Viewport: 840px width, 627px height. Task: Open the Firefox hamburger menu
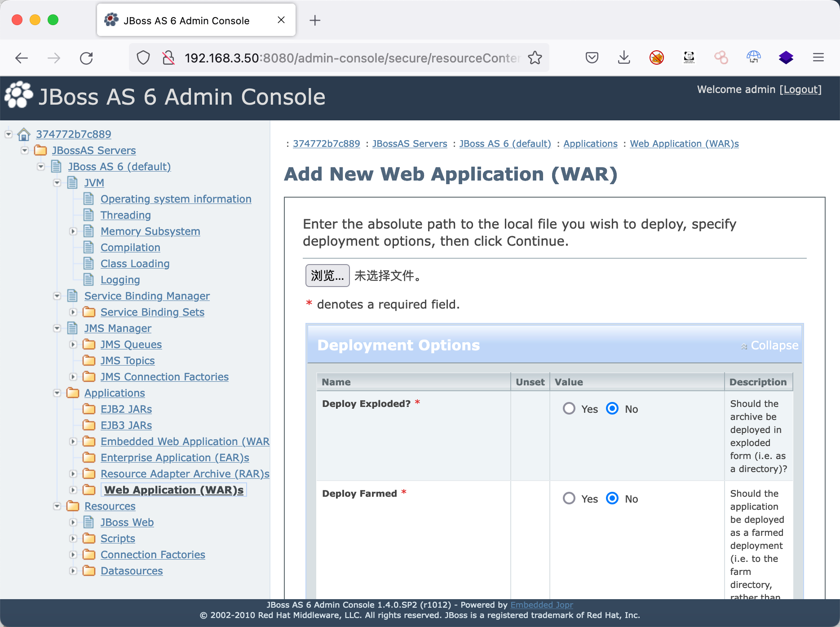click(x=818, y=57)
